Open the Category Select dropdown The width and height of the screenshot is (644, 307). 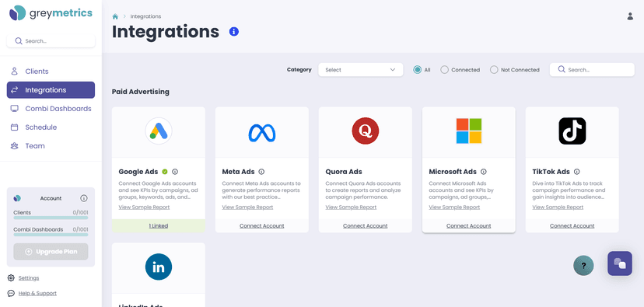361,70
